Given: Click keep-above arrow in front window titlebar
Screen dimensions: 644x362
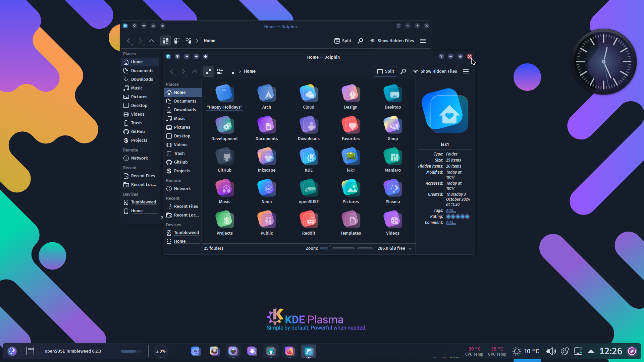Looking at the screenshot, I should (196, 57).
